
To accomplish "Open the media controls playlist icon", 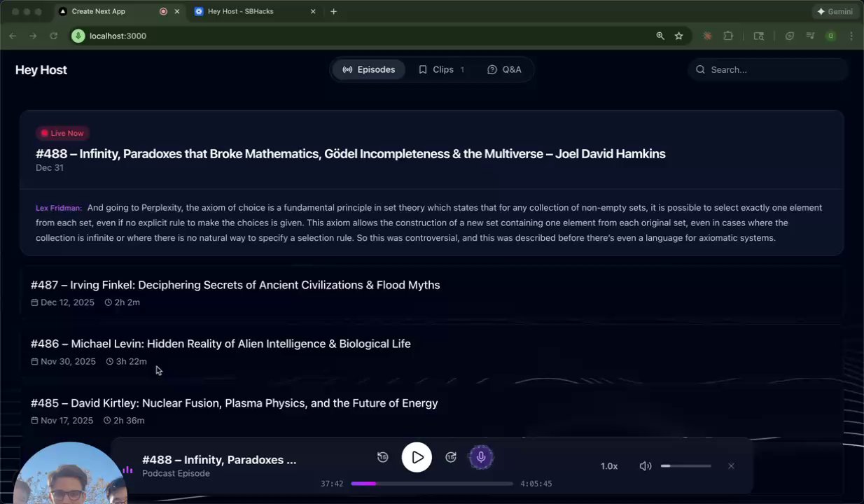I will tap(810, 36).
